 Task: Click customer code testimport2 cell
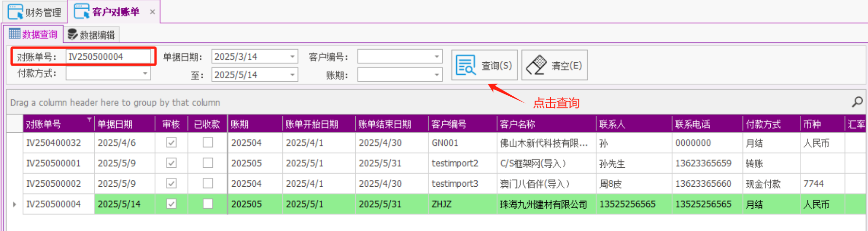pyautogui.click(x=463, y=163)
